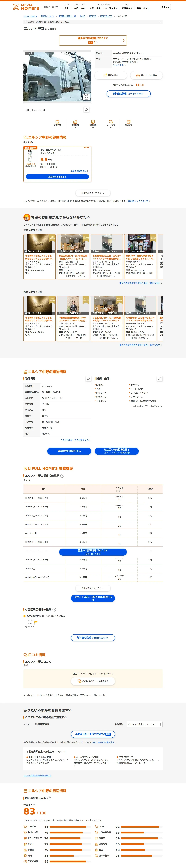Click the help icon beside 周辺の施設充実度
Image resolution: width=186 pixels, height=868 pixels.
pos(49,798)
